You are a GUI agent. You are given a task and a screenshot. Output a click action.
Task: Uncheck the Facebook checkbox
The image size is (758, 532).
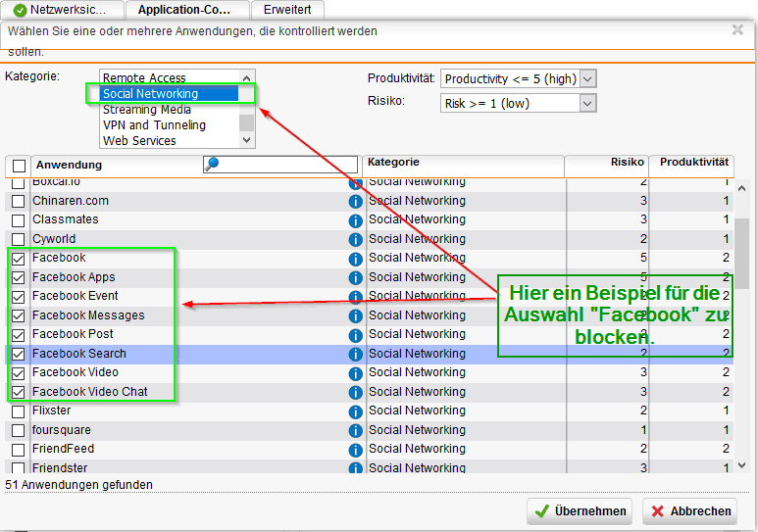coord(18,259)
